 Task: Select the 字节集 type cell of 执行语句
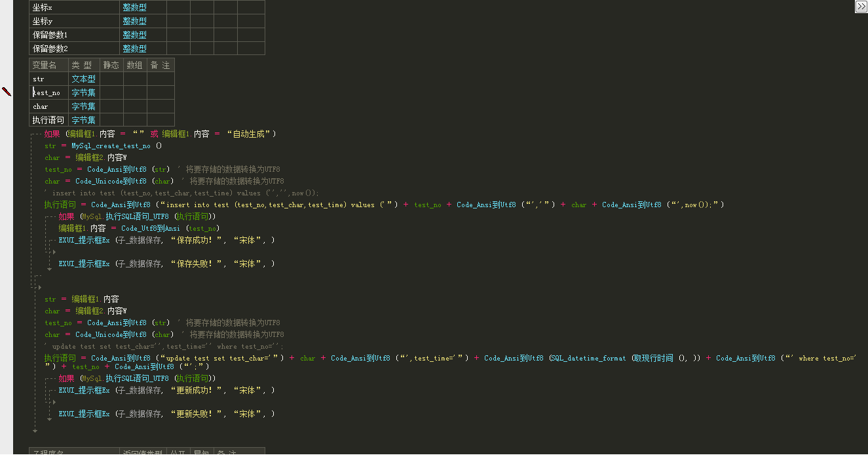83,120
